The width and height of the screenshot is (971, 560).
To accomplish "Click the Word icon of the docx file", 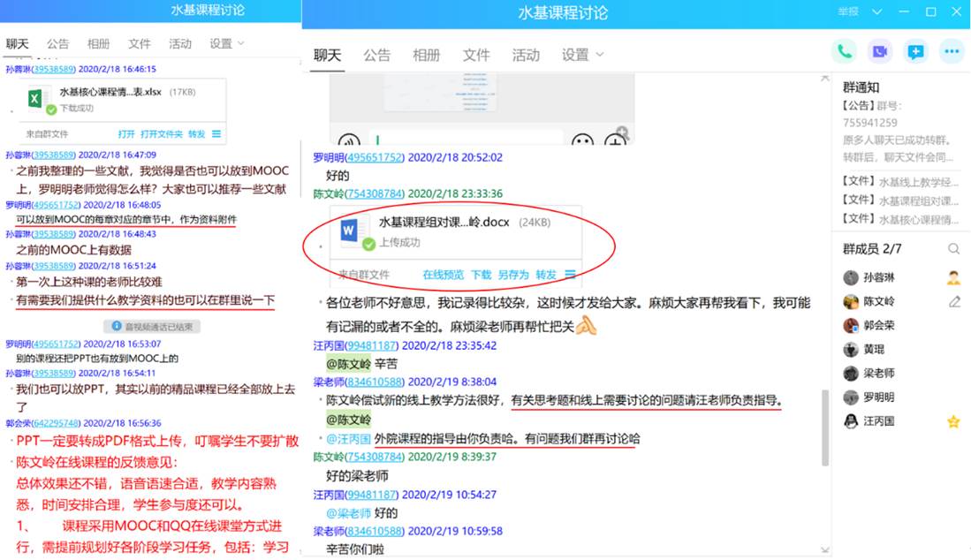I will [x=353, y=233].
